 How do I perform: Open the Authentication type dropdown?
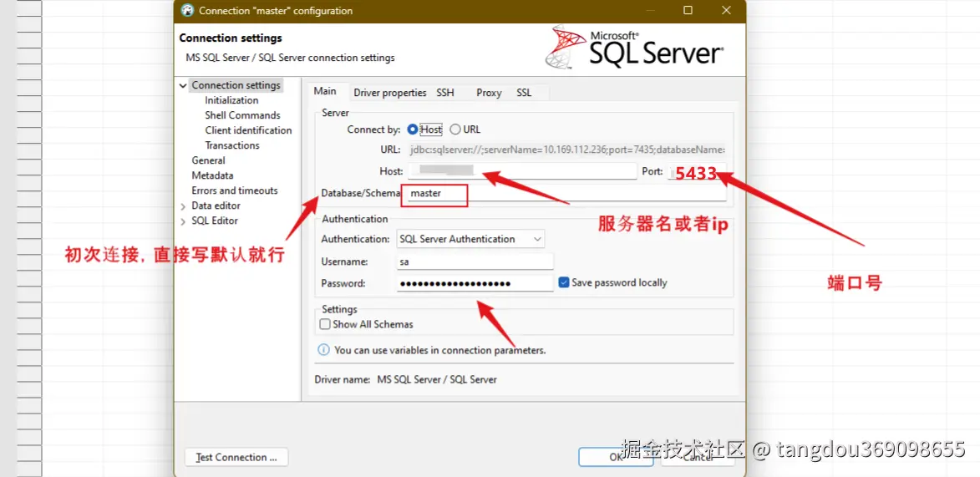click(x=470, y=239)
